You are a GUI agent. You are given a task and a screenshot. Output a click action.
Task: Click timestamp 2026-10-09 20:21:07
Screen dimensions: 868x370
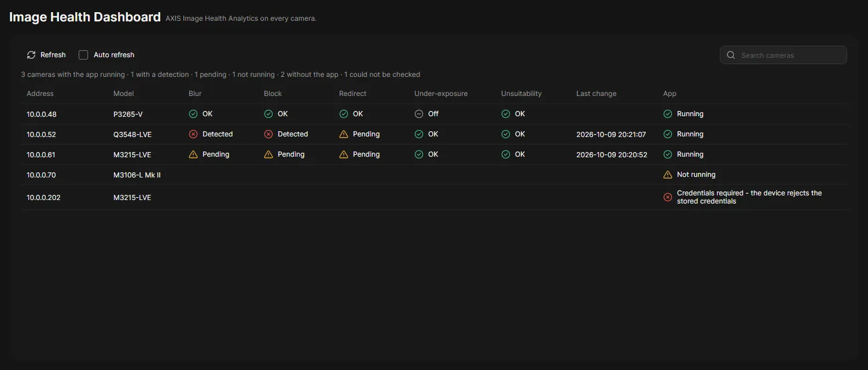(x=611, y=135)
